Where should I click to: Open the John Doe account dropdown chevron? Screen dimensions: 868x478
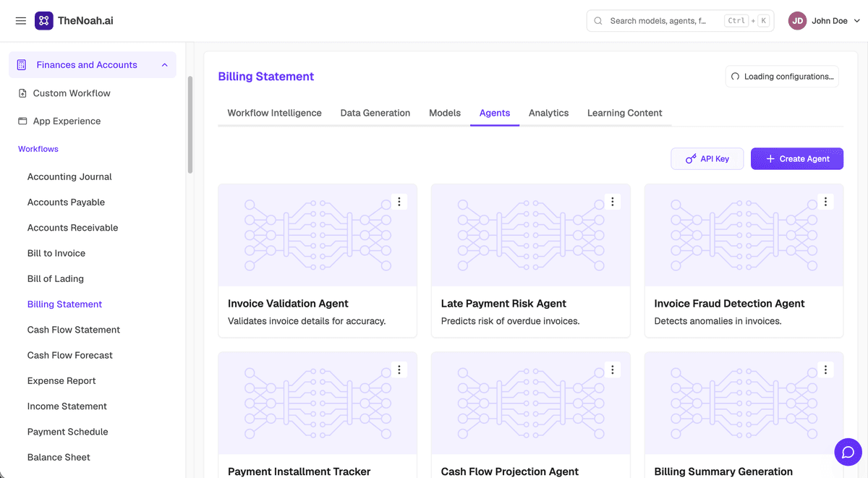click(857, 21)
